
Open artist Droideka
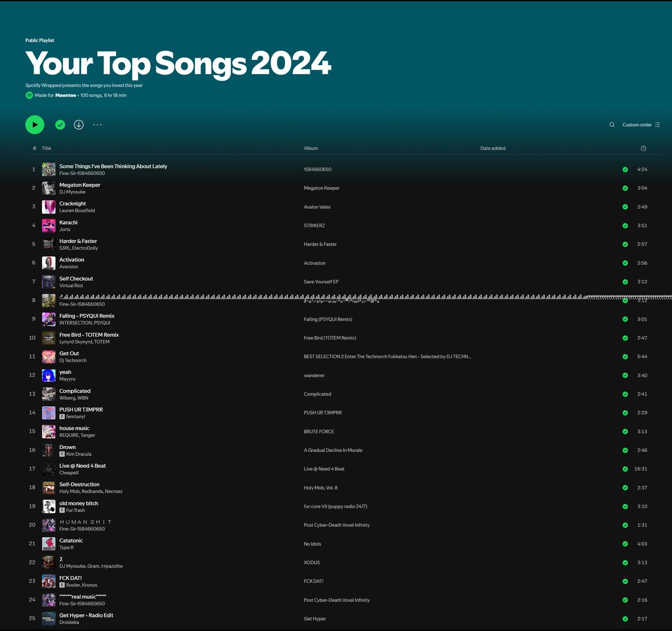(69, 622)
